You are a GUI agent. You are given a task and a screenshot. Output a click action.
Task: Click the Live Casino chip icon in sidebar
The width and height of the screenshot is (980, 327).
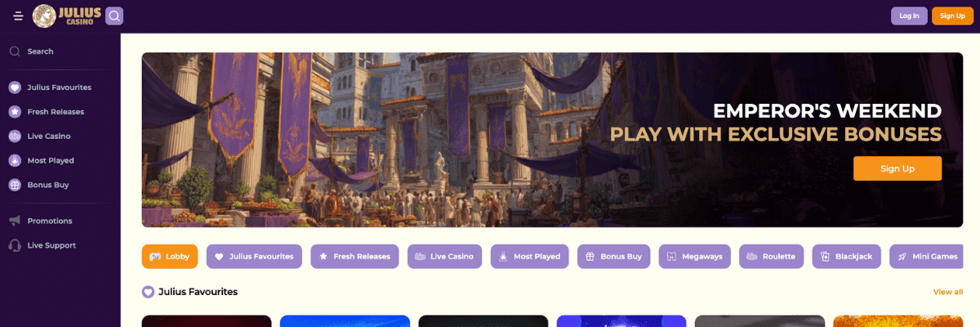coord(15,137)
